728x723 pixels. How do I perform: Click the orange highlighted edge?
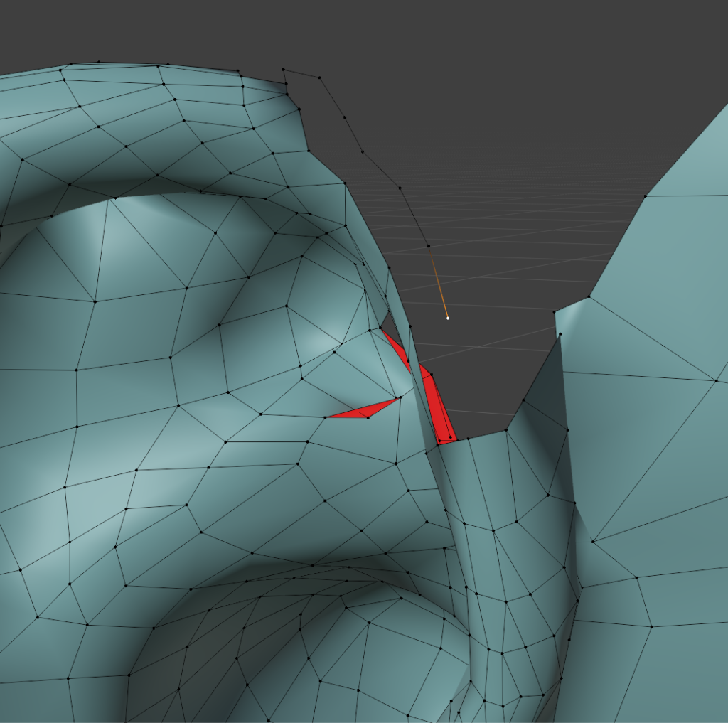(x=438, y=282)
